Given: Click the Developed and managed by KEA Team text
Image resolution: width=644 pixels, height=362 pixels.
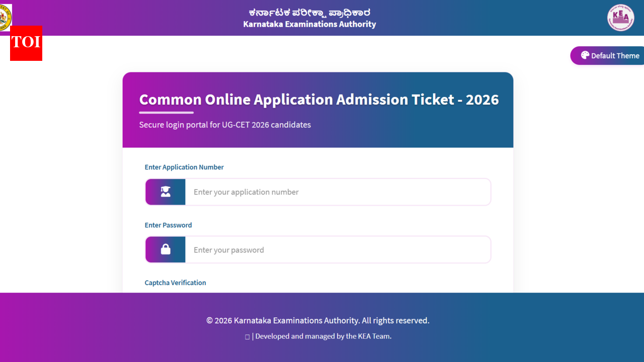Looking at the screenshot, I should click(x=323, y=336).
